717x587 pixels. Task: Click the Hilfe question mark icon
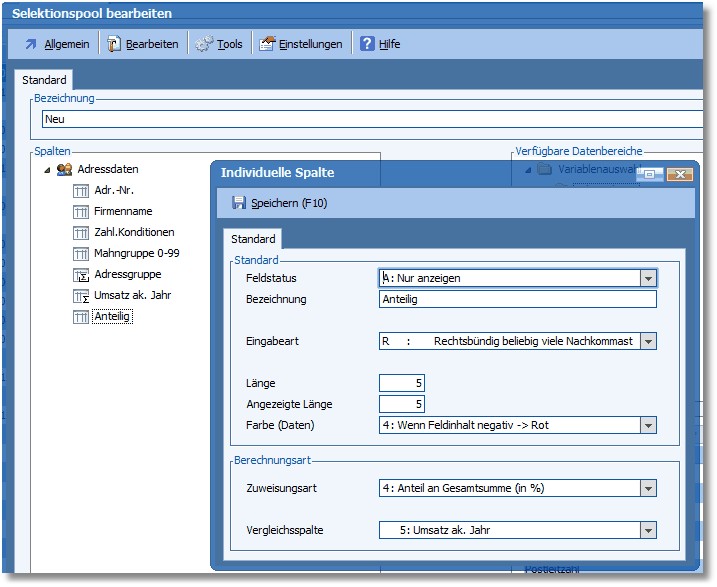367,44
